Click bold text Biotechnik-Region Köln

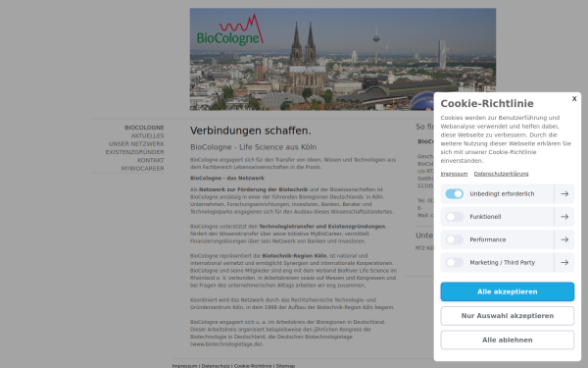[294, 256]
